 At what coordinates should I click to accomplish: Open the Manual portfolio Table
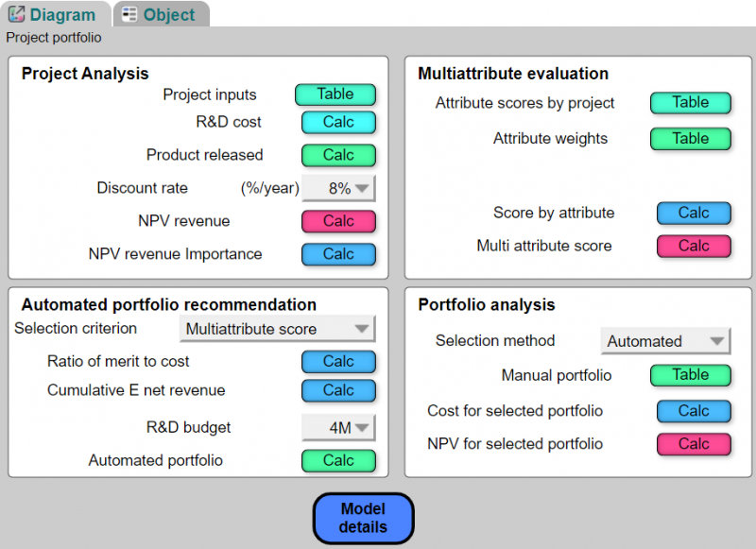point(691,375)
